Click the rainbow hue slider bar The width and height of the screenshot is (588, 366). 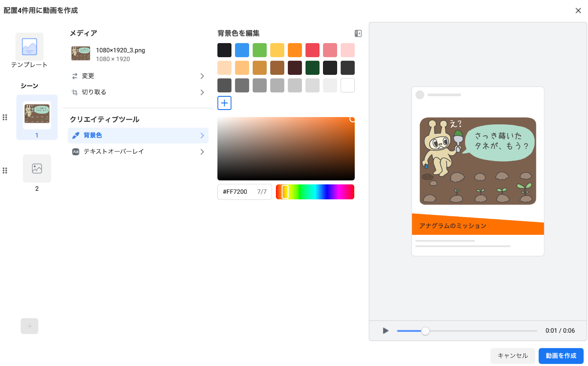pos(315,192)
